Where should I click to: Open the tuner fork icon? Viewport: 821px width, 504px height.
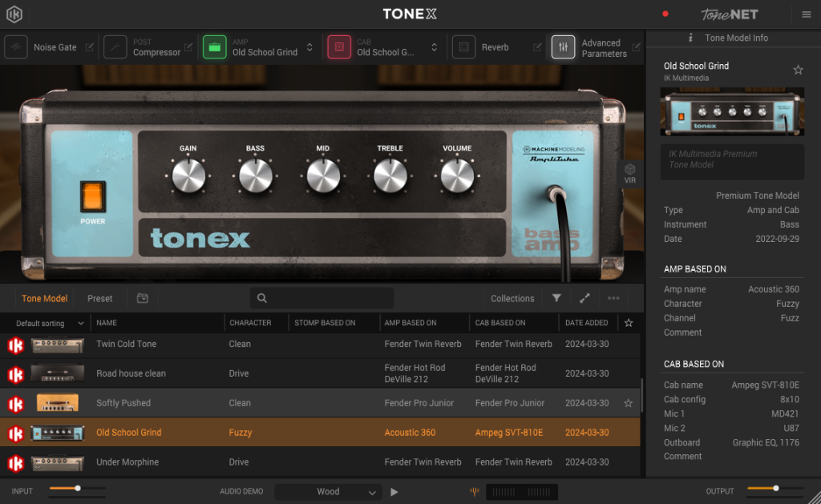point(475,491)
